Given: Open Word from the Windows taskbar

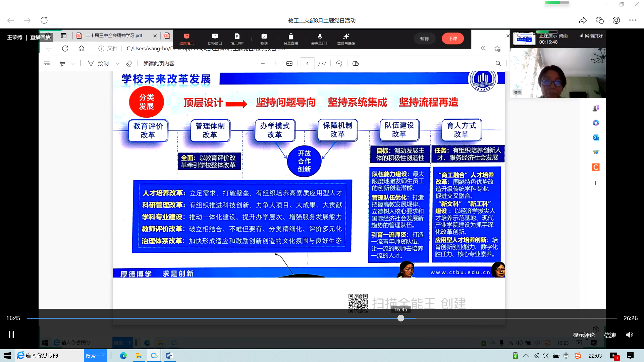Looking at the screenshot, I should (169, 356).
